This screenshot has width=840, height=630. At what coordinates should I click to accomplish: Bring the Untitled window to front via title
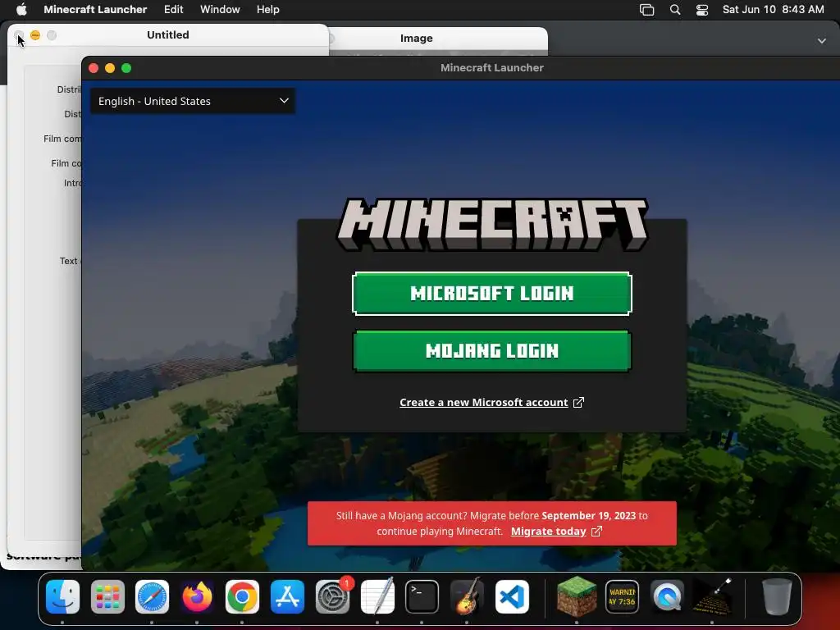pos(167,34)
